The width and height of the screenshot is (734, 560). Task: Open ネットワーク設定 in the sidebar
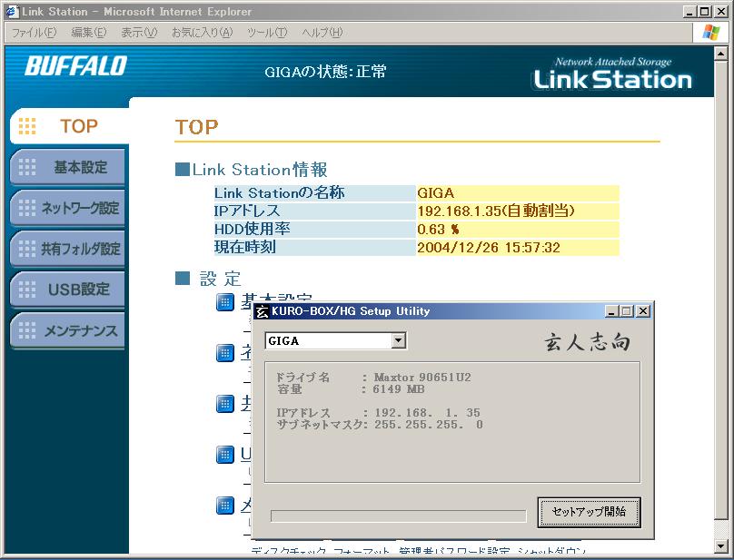pos(67,208)
